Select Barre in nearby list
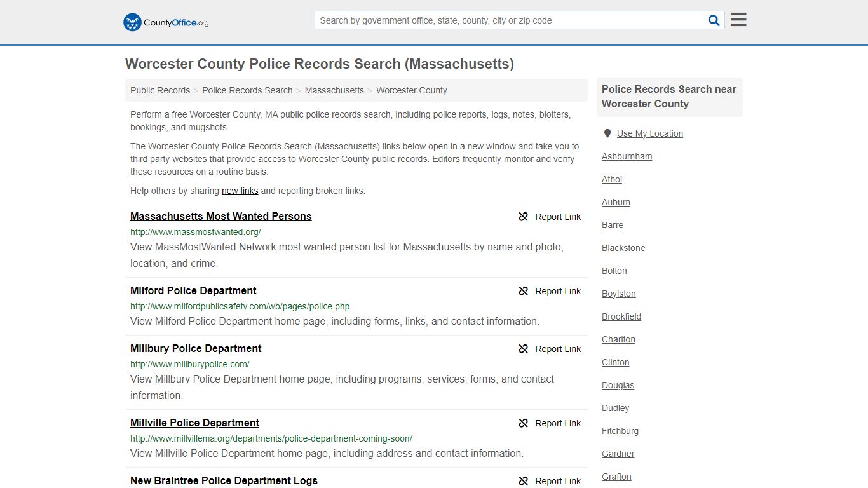 [613, 225]
